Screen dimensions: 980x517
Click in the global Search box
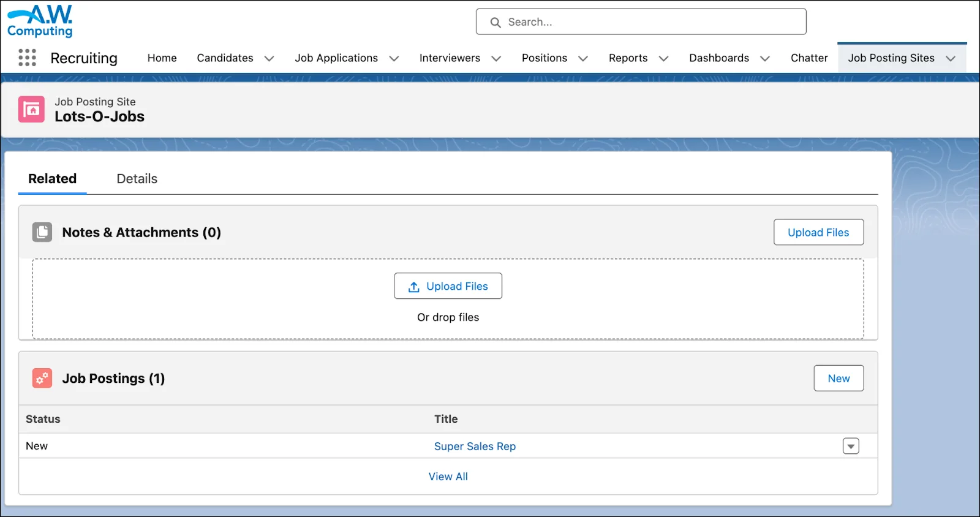[641, 22]
